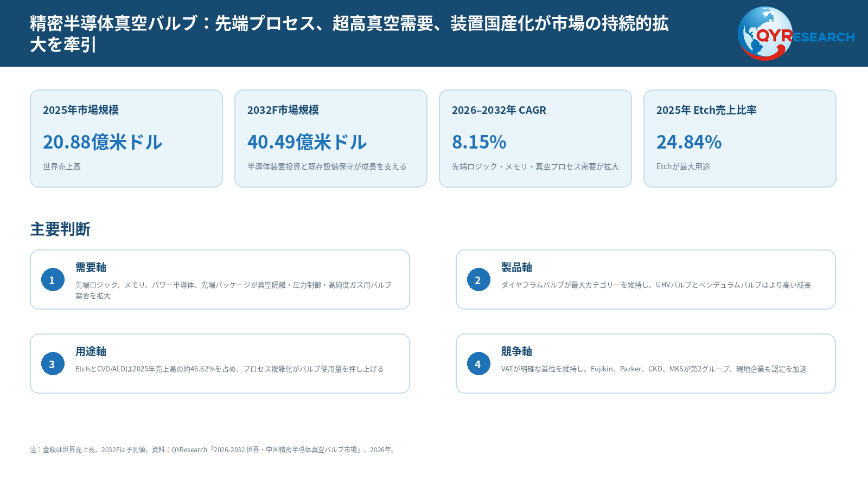Click the 用途軸 card title
Screen dimensions: 868x488
click(x=91, y=351)
